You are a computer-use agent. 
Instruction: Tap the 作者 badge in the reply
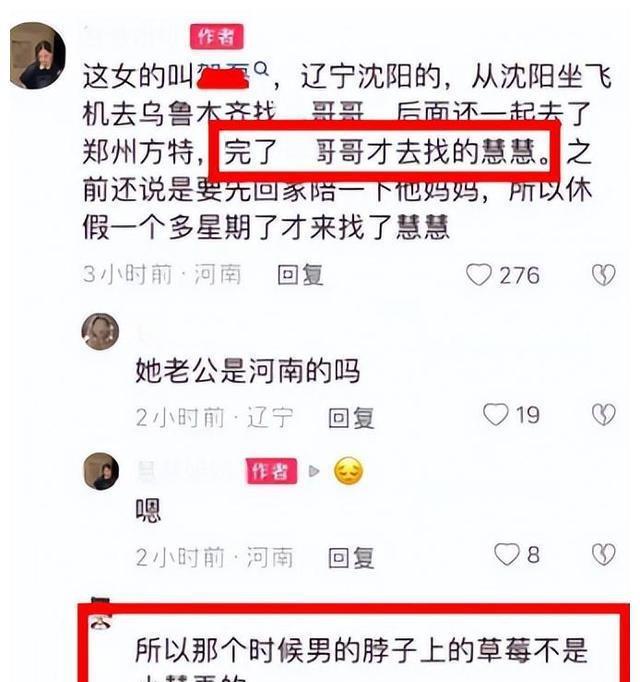tap(272, 471)
